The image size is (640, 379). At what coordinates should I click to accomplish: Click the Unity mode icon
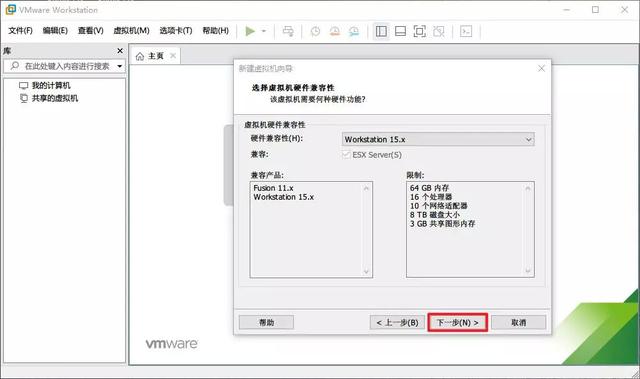pos(439,31)
